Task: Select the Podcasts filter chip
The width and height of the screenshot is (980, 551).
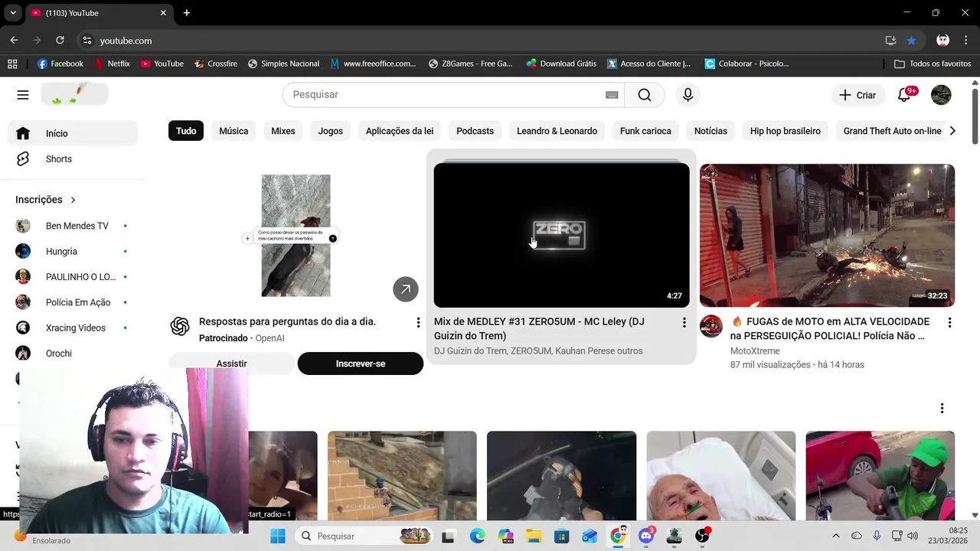Action: pos(475,131)
